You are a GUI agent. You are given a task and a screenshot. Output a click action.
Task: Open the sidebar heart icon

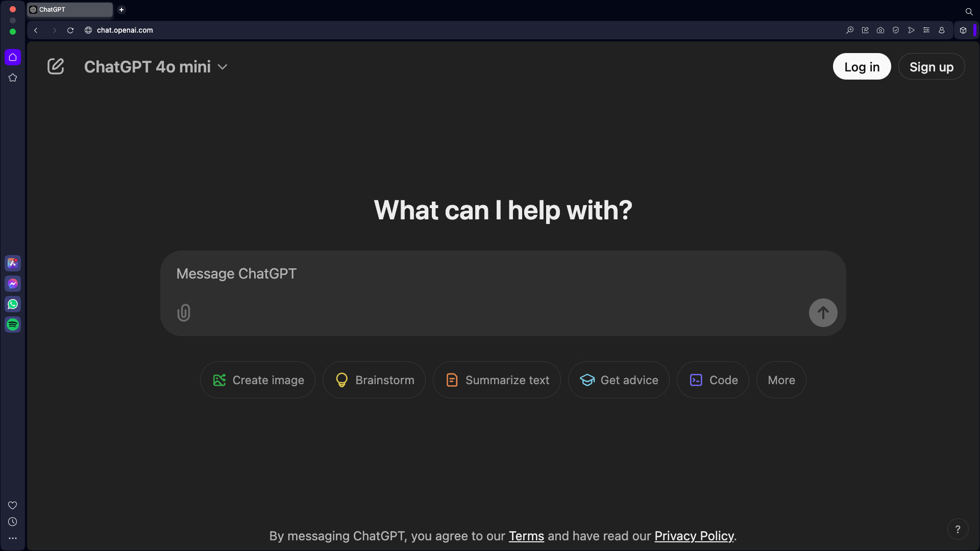pos(13,505)
